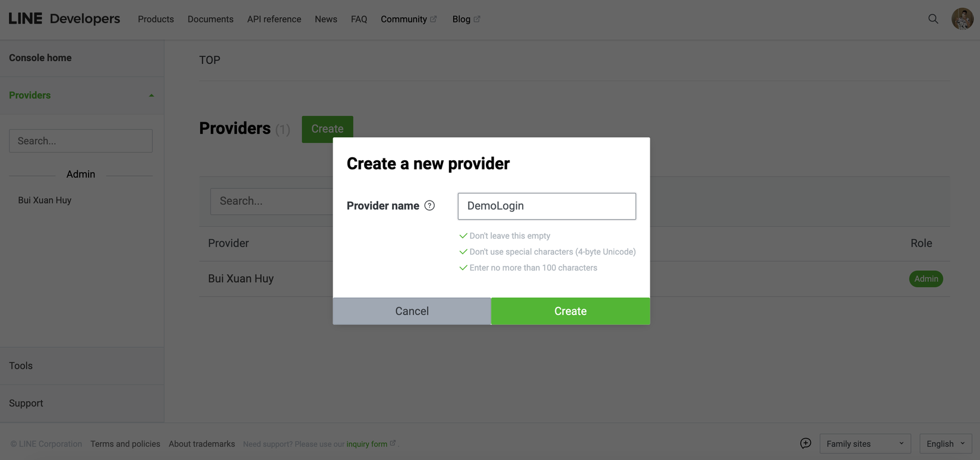980x460 pixels.
Task: Click the green Create button in dialog
Action: [x=570, y=311]
